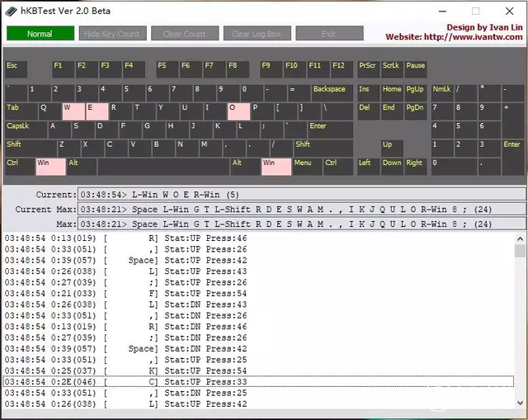The image size is (528, 420).
Task: Select log row Space Stat:UP Press:42
Action: pos(258,261)
